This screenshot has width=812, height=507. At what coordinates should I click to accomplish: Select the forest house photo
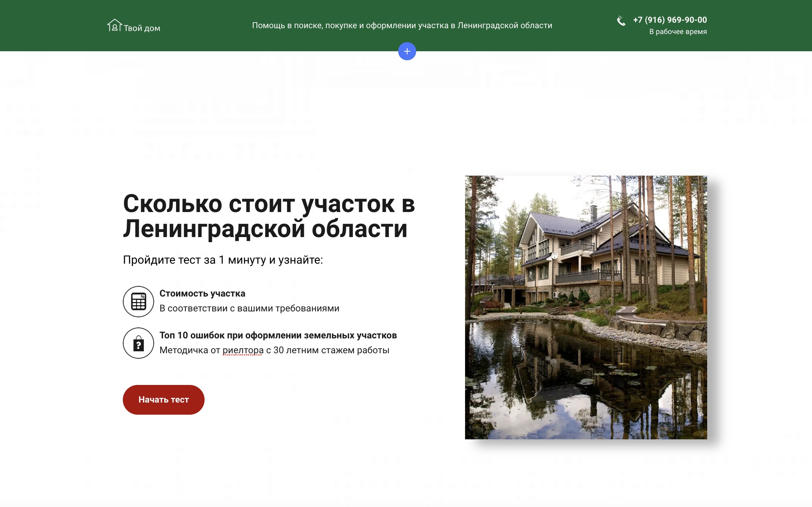point(586,307)
